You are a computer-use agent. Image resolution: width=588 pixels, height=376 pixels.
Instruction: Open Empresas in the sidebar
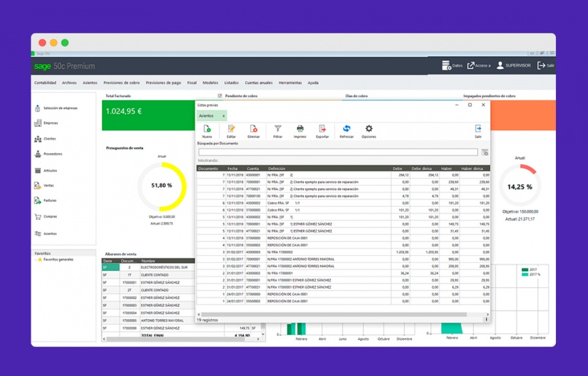(x=46, y=123)
